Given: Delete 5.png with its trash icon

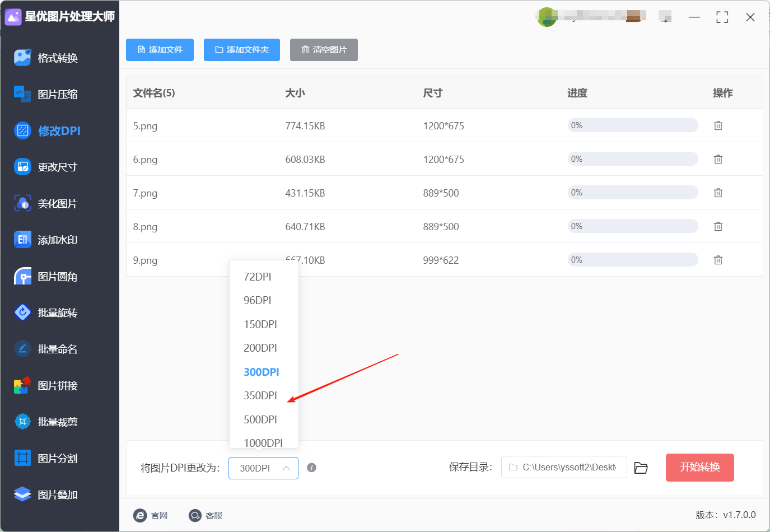Looking at the screenshot, I should point(718,125).
